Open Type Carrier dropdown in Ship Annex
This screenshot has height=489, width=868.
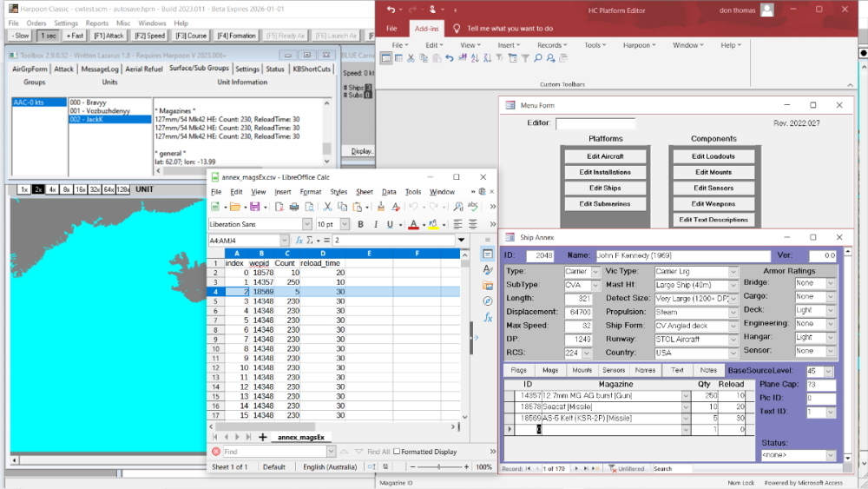click(x=595, y=272)
